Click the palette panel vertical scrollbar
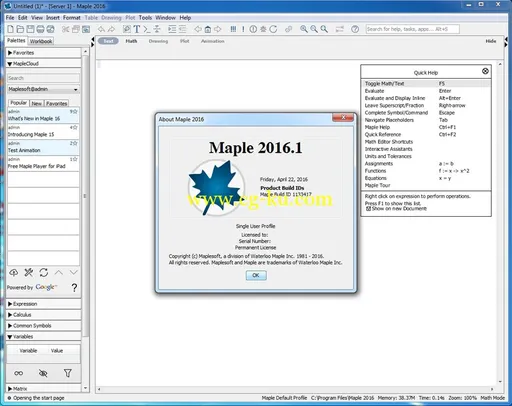The width and height of the screenshot is (512, 406). tap(85, 197)
